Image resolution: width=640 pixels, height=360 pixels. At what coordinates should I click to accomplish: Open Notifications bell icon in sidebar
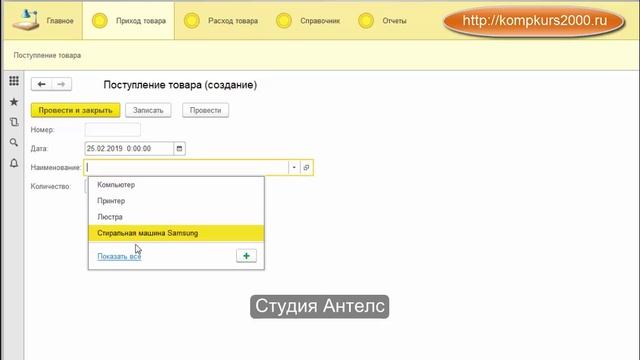point(14,163)
